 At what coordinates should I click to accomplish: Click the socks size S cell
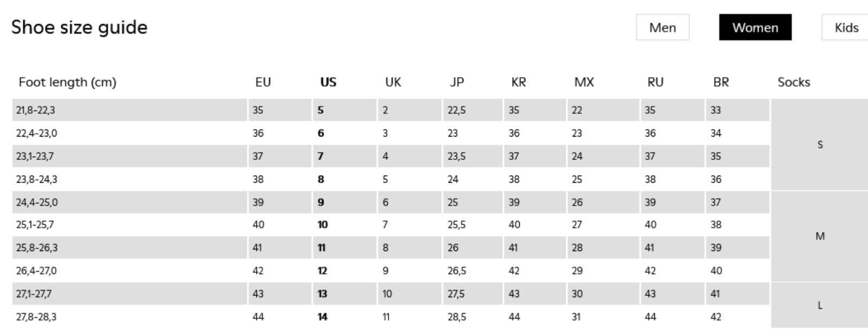(820, 145)
